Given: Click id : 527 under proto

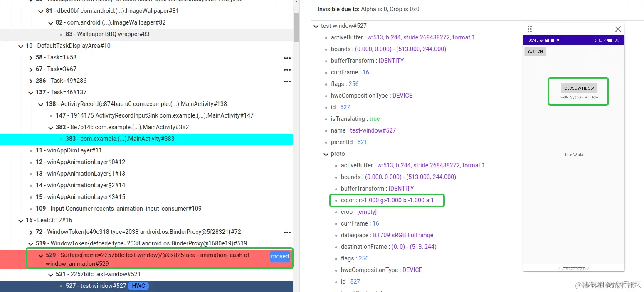Looking at the screenshot, I should (350, 282).
